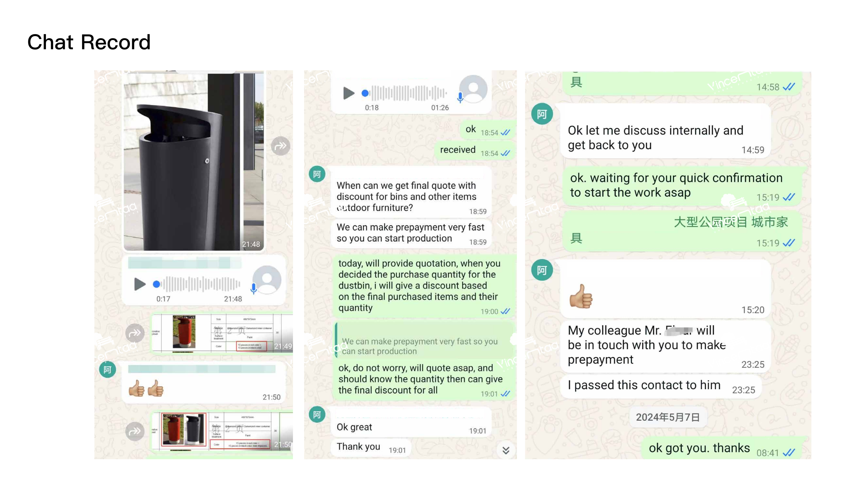This screenshot has height=488, width=868.
Task: Play the 0:17 voice message
Action: pyautogui.click(x=139, y=284)
